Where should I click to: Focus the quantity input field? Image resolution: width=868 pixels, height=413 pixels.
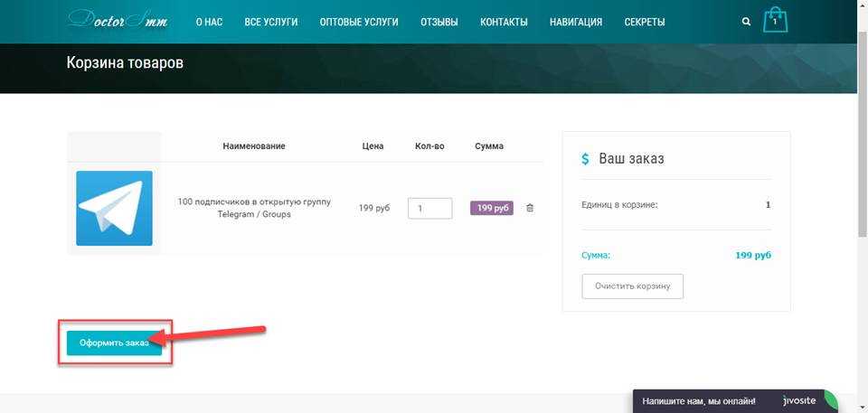pyautogui.click(x=429, y=208)
